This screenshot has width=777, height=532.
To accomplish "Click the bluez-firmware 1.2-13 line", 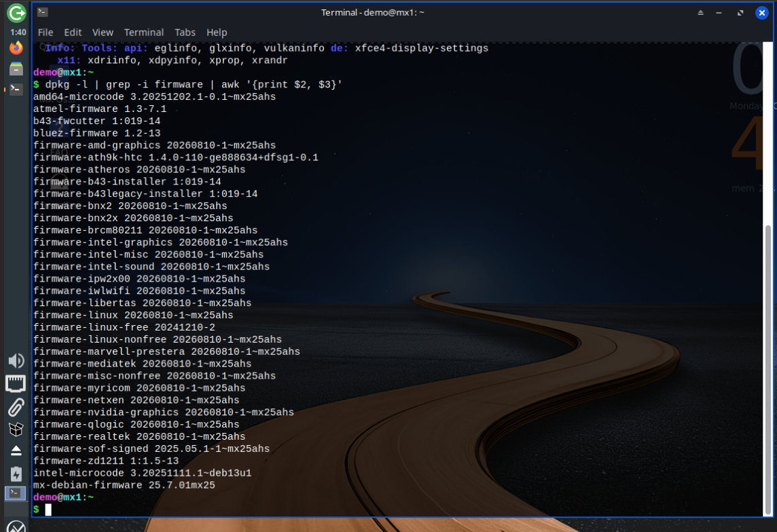I will pos(96,133).
